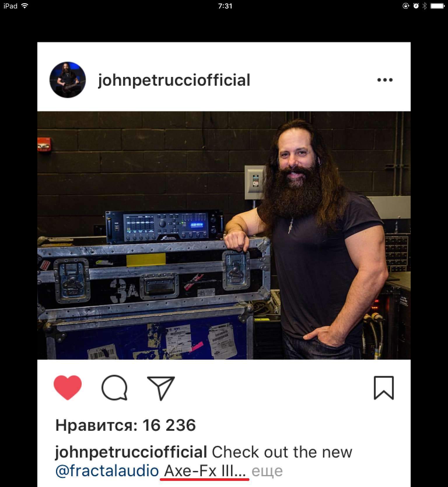This screenshot has width=448, height=487.
Task: Tap the Bluetooth status icon
Action: pos(425,6)
